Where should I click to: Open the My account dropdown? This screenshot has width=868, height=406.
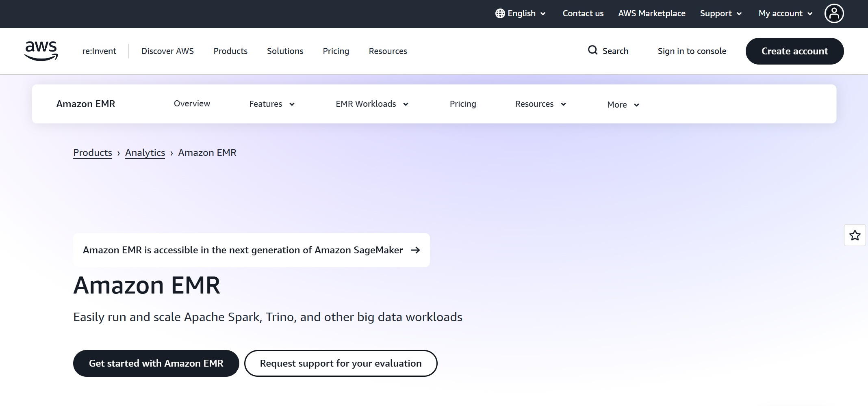click(x=784, y=13)
